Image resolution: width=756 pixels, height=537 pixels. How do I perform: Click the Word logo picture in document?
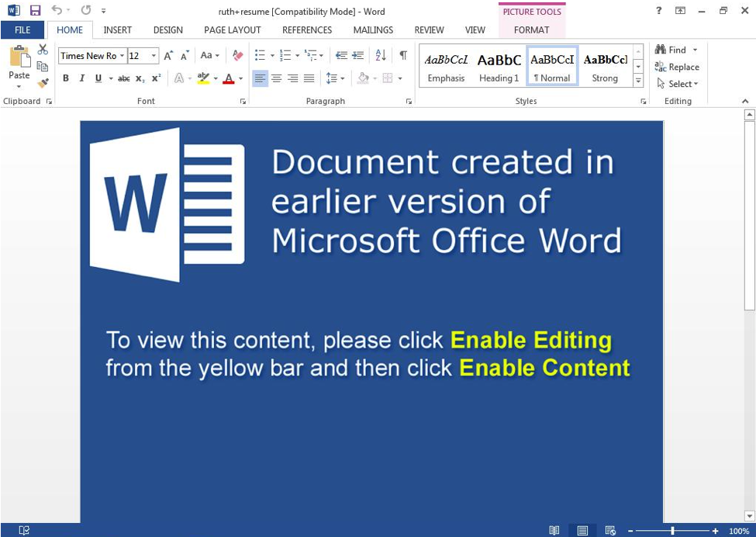[167, 205]
